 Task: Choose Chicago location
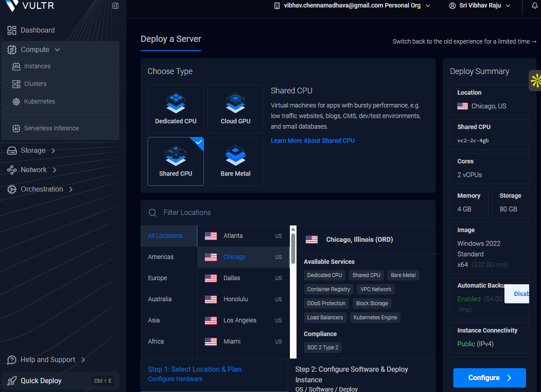[x=244, y=257]
